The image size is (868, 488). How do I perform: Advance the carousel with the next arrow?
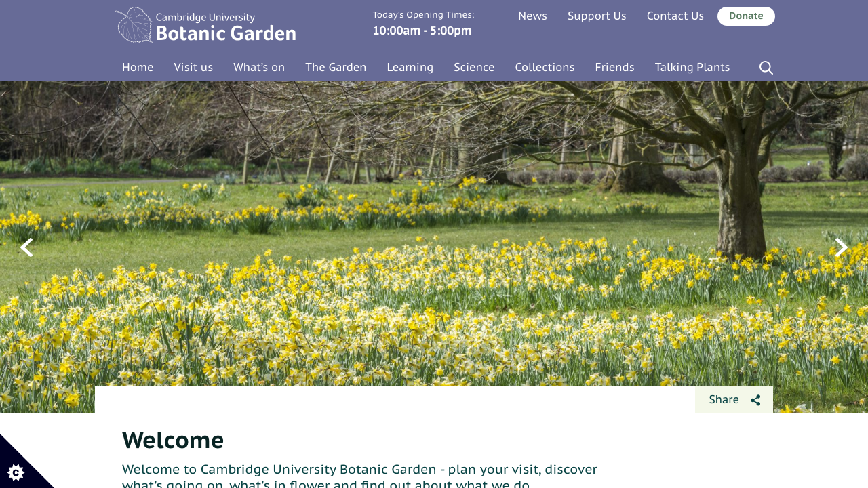pos(841,247)
